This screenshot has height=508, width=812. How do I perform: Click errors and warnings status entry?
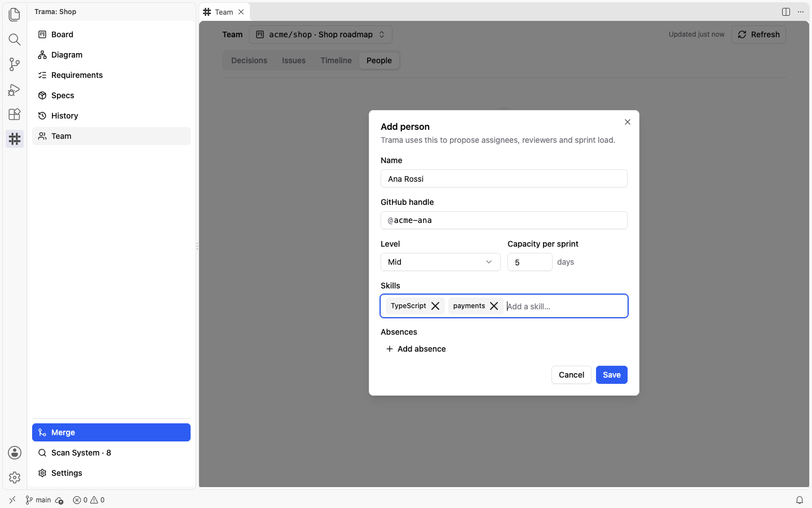click(89, 500)
